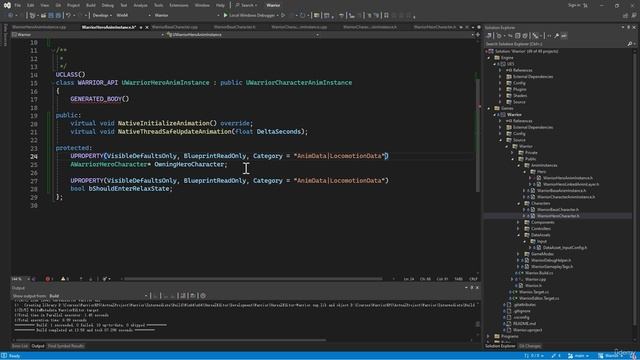Click the Solution Explorer search magnifier icon
The image size is (640, 360).
click(629, 44)
